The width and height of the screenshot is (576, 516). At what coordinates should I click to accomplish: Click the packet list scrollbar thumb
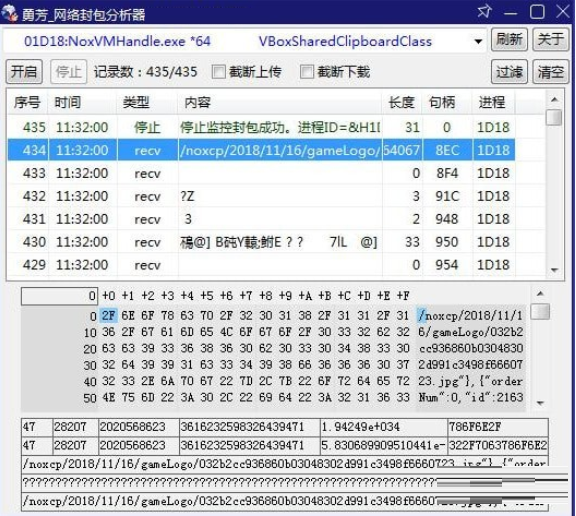(554, 118)
